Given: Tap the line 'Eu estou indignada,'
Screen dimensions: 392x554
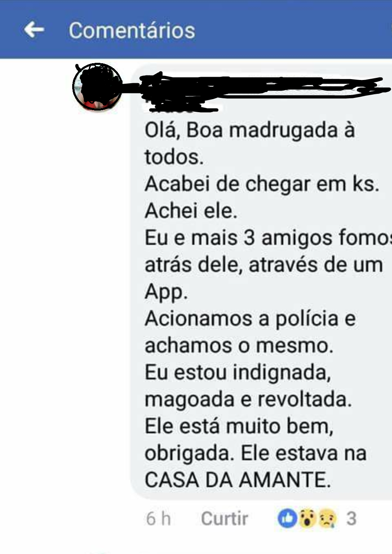Looking at the screenshot, I should click(x=238, y=372).
